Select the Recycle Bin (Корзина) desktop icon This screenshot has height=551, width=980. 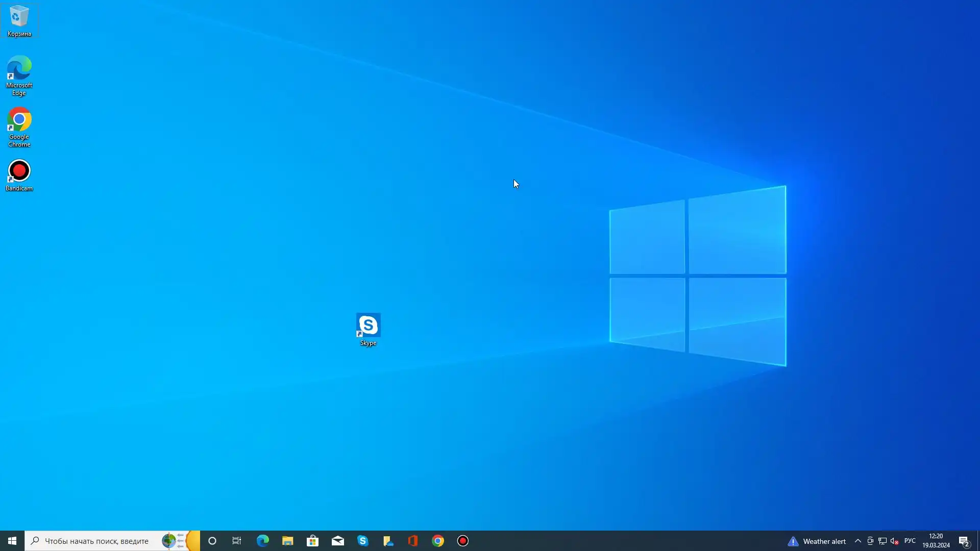tap(19, 20)
